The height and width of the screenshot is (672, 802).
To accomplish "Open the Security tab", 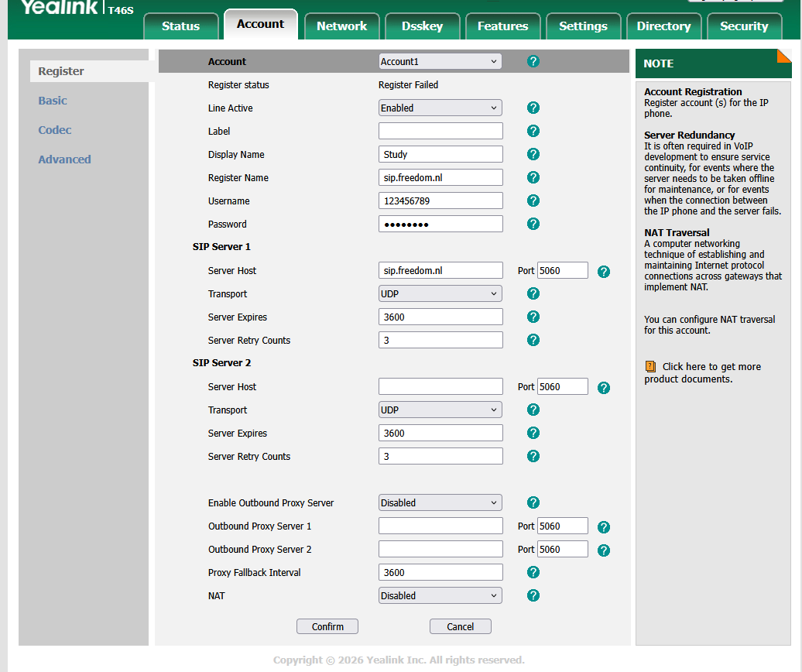I will coord(743,26).
